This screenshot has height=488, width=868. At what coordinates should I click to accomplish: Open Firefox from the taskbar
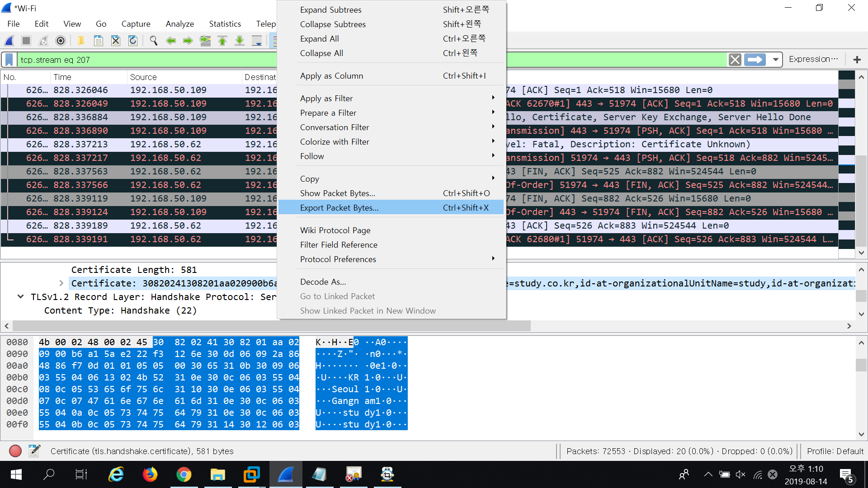click(150, 474)
